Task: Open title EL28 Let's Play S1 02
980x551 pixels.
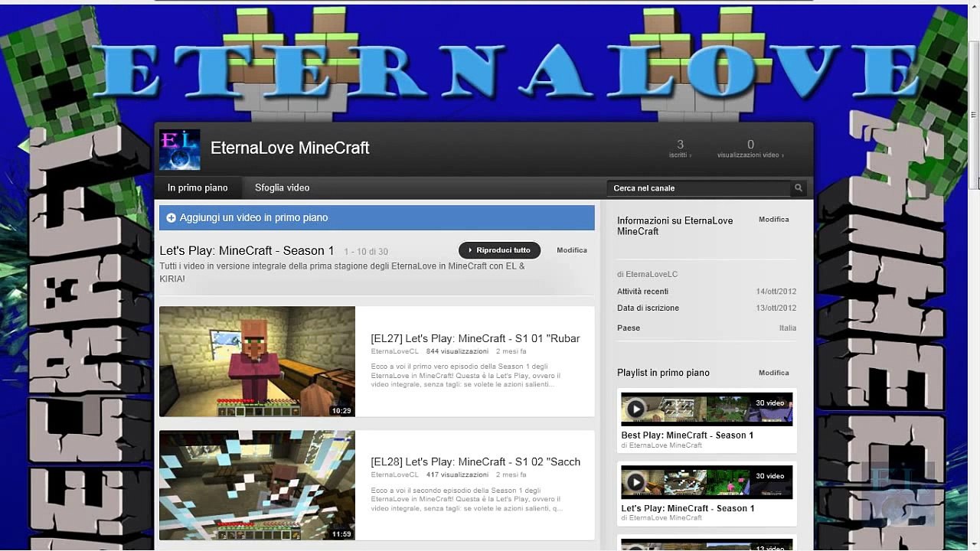Action: pos(475,461)
